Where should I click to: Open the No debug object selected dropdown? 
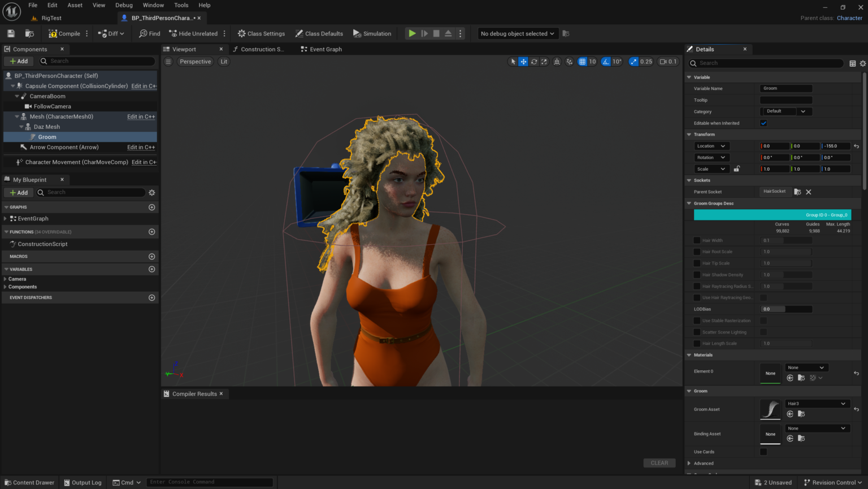[x=517, y=33]
